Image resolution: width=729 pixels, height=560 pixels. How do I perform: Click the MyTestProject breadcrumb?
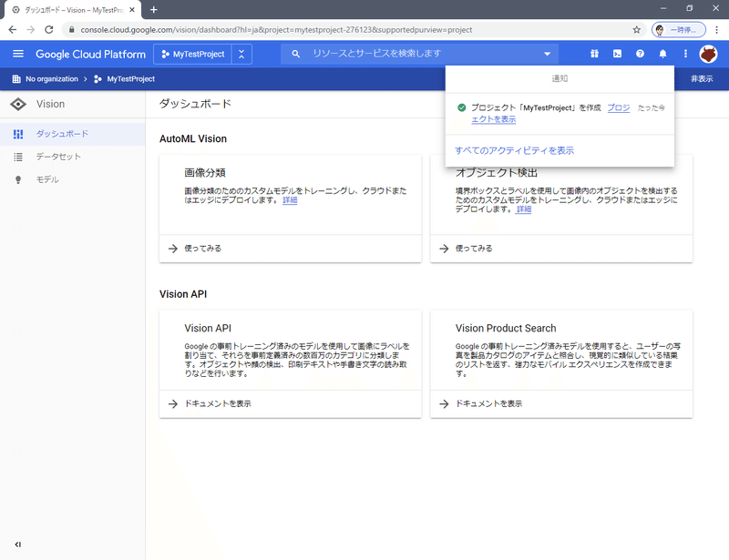tap(125, 79)
